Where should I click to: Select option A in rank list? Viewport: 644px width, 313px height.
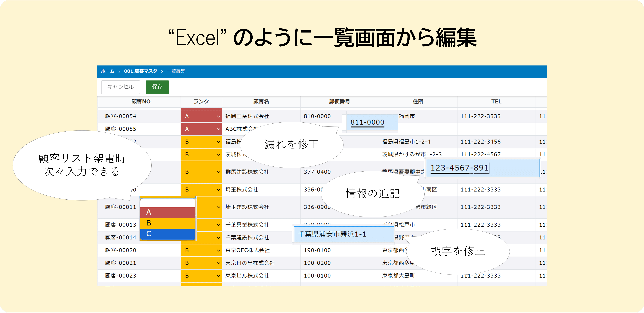(x=167, y=212)
